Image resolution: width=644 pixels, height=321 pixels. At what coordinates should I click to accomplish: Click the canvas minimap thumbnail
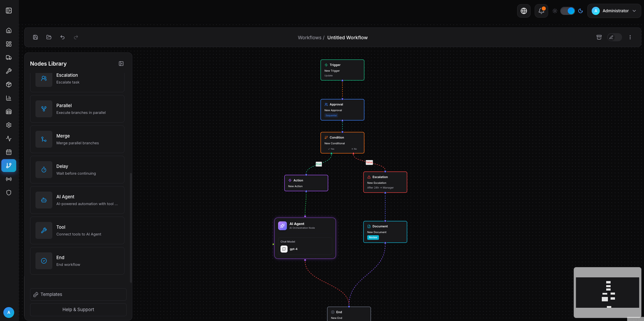607,292
